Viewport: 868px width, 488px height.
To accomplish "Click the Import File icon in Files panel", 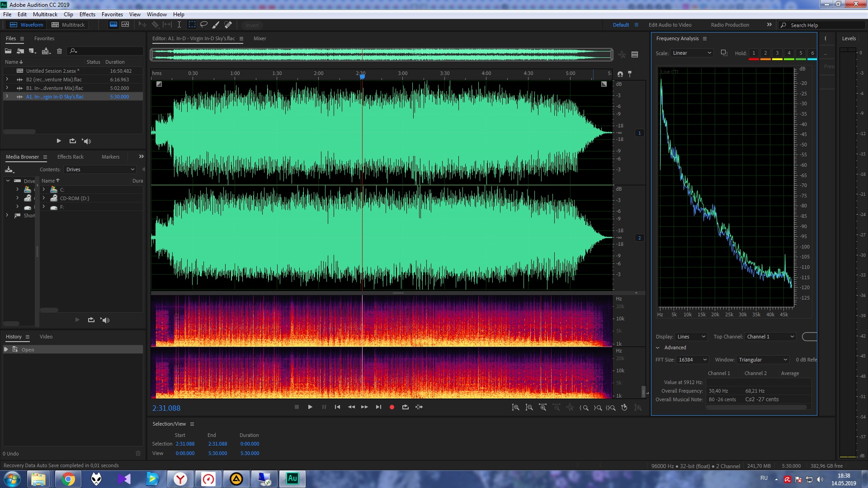I will tap(20, 51).
